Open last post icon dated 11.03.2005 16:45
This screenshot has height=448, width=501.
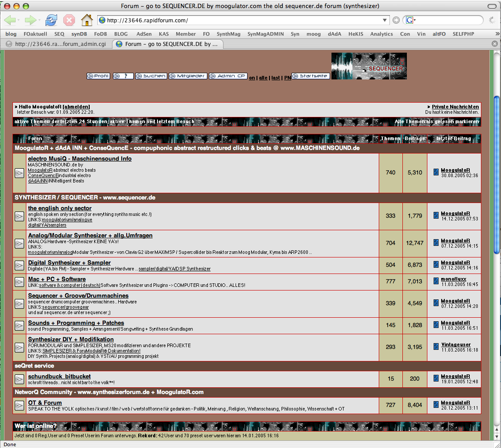[436, 281]
